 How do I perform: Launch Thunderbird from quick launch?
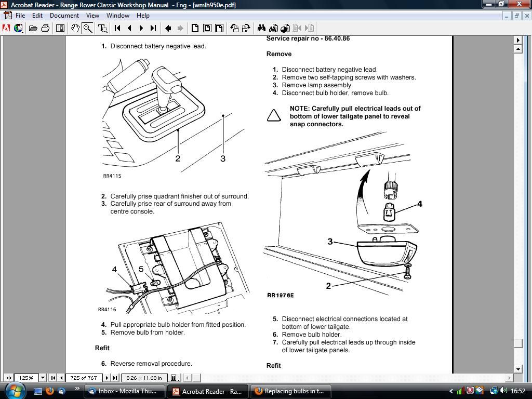click(61, 391)
